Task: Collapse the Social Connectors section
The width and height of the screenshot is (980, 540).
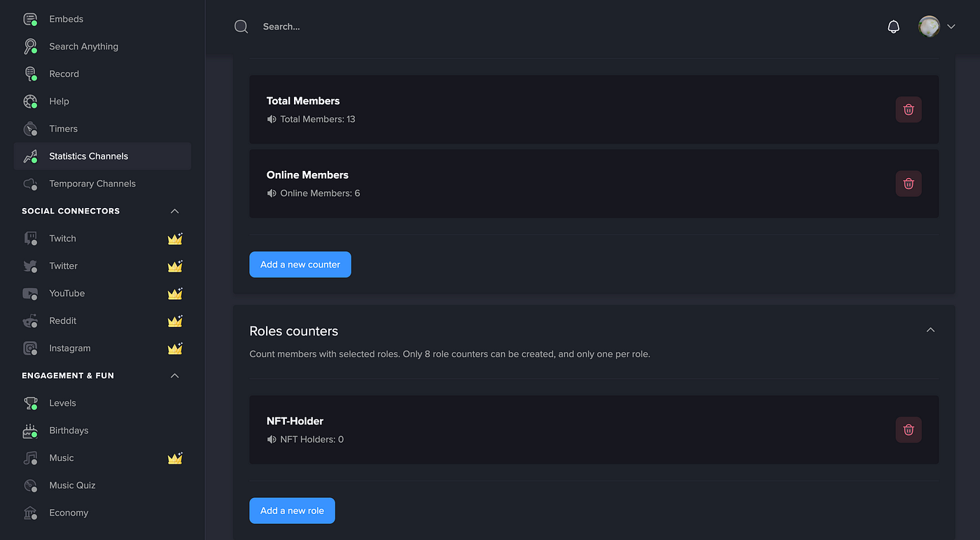Action: 174,211
